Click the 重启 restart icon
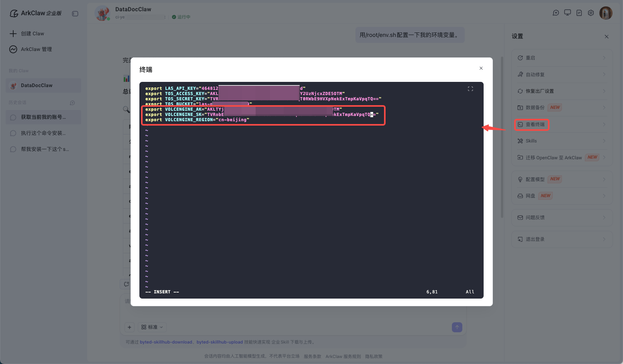The width and height of the screenshot is (623, 364). (520, 58)
